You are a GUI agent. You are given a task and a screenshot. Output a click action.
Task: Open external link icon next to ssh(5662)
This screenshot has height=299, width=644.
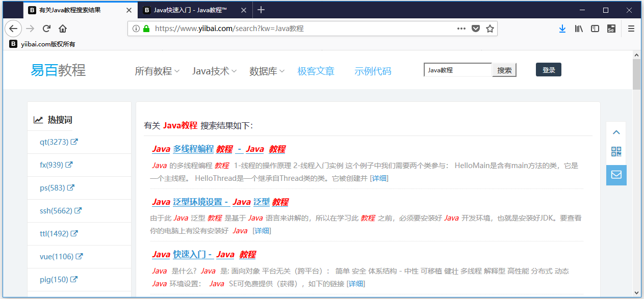click(x=78, y=211)
